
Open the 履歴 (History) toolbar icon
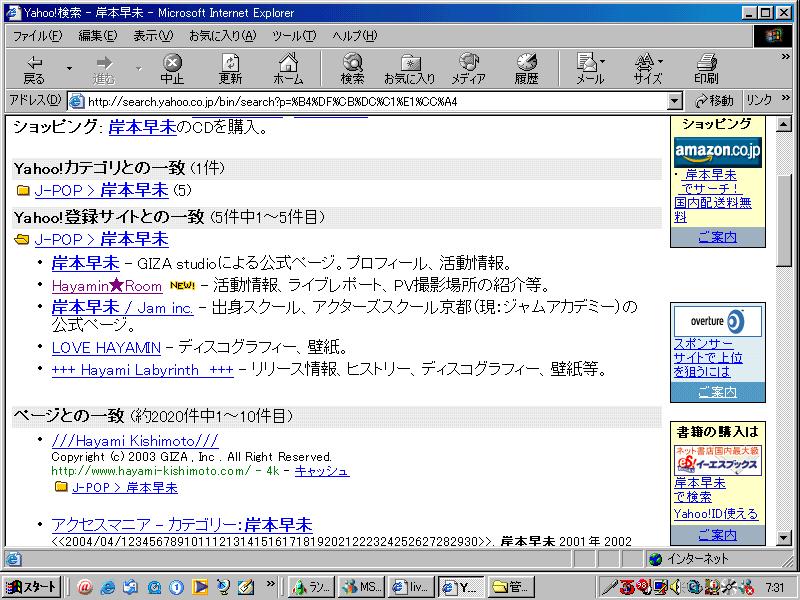pyautogui.click(x=527, y=69)
